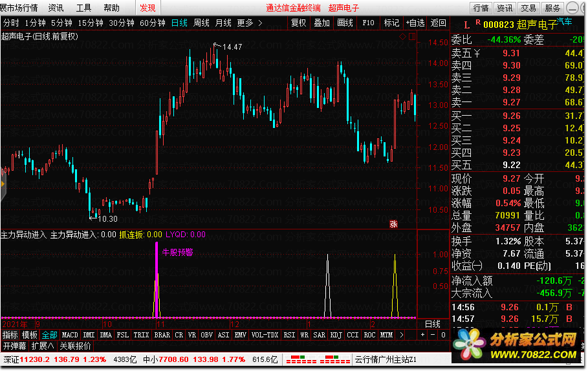Open the 工具 menu
The height and width of the screenshot is (371, 588).
pyautogui.click(x=83, y=8)
